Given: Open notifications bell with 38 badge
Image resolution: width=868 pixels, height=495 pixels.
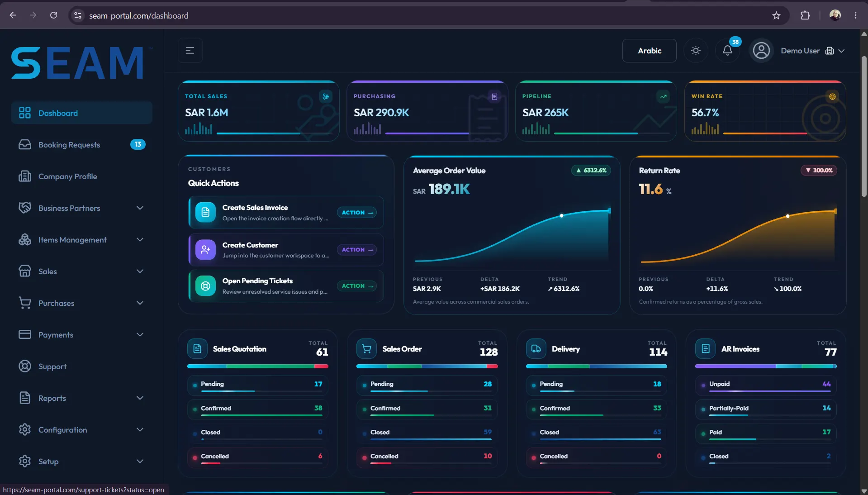Looking at the screenshot, I should pos(727,51).
